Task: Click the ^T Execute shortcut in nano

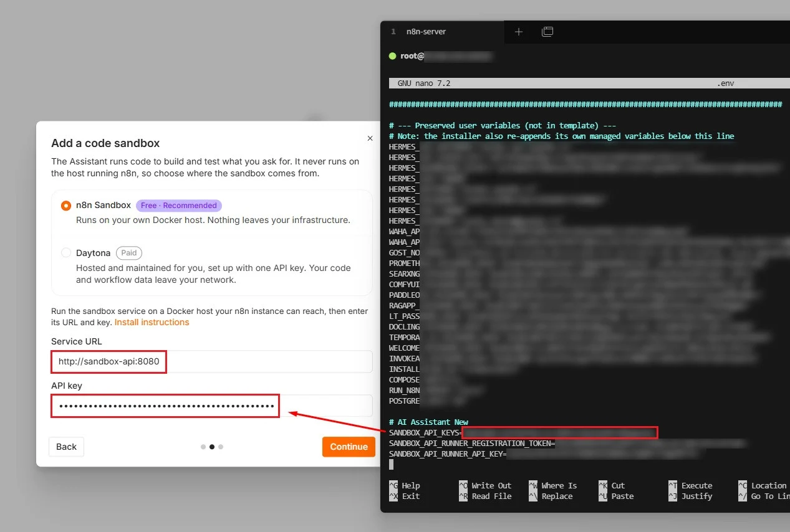Action: [690, 486]
